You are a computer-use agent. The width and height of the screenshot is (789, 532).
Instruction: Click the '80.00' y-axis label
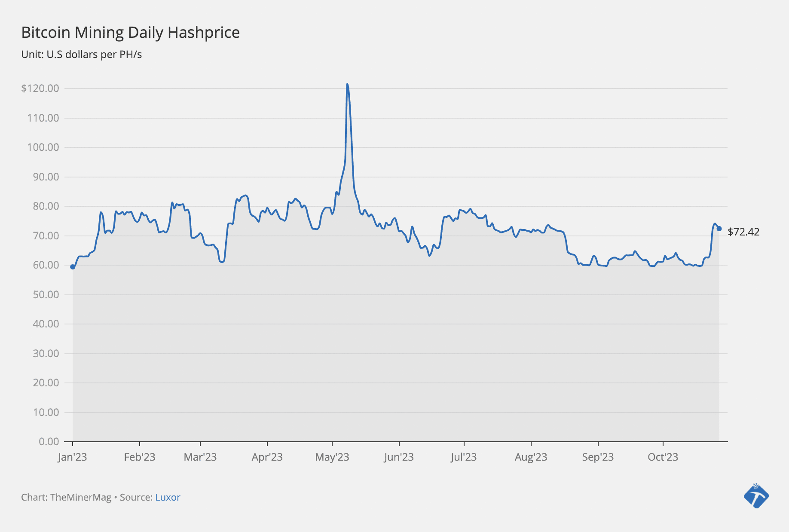coord(46,206)
